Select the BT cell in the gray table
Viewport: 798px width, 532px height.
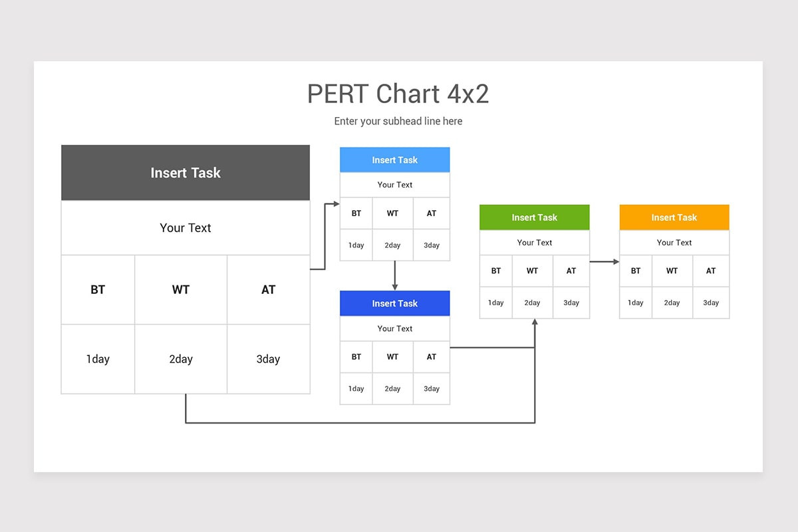click(x=97, y=289)
